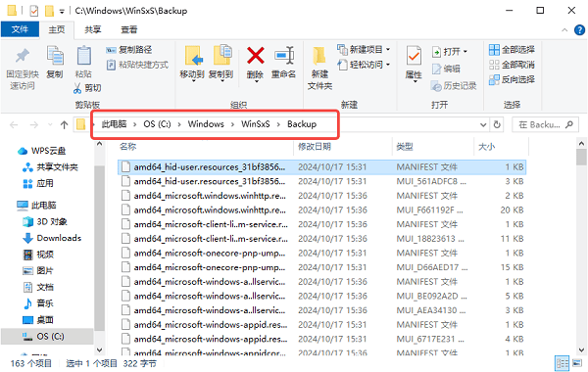Create a New folder (新建文件夹)
The width and height of the screenshot is (588, 372).
[x=319, y=68]
